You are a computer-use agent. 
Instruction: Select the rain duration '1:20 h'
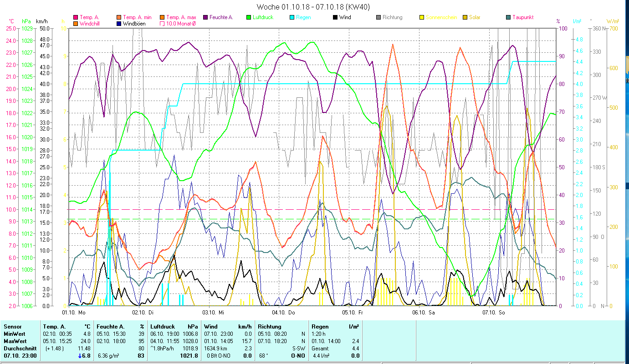click(x=319, y=334)
